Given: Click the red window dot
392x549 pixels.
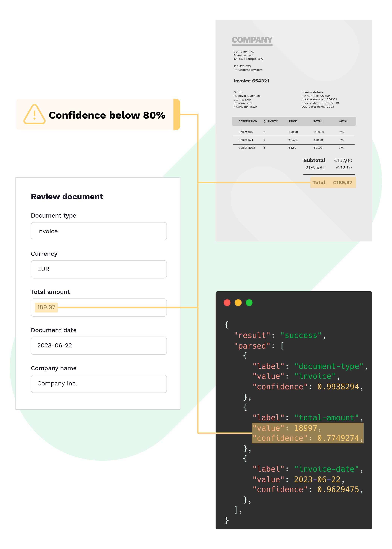Looking at the screenshot, I should [x=227, y=303].
